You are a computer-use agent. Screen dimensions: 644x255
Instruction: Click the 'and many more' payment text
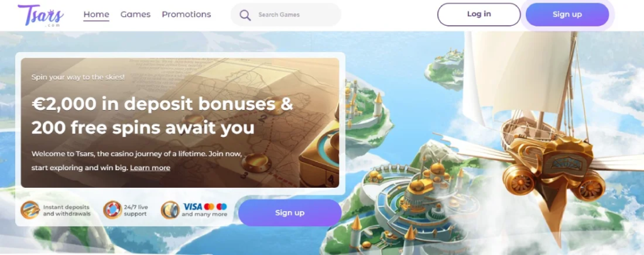click(x=204, y=214)
